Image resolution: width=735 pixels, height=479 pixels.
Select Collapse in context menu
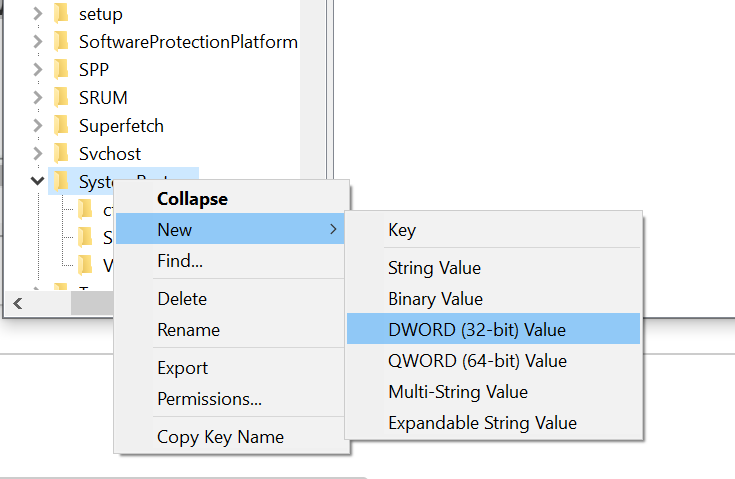click(192, 199)
